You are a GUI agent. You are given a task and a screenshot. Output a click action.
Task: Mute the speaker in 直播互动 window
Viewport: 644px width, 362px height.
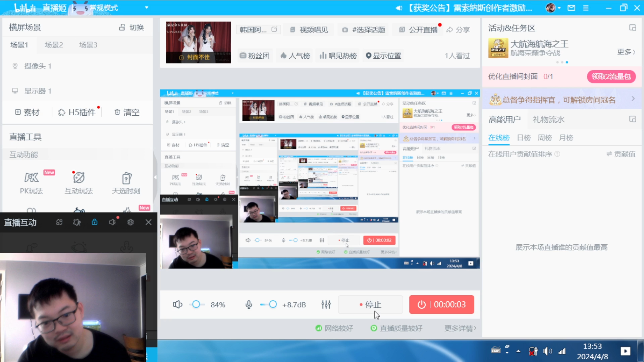click(x=112, y=222)
